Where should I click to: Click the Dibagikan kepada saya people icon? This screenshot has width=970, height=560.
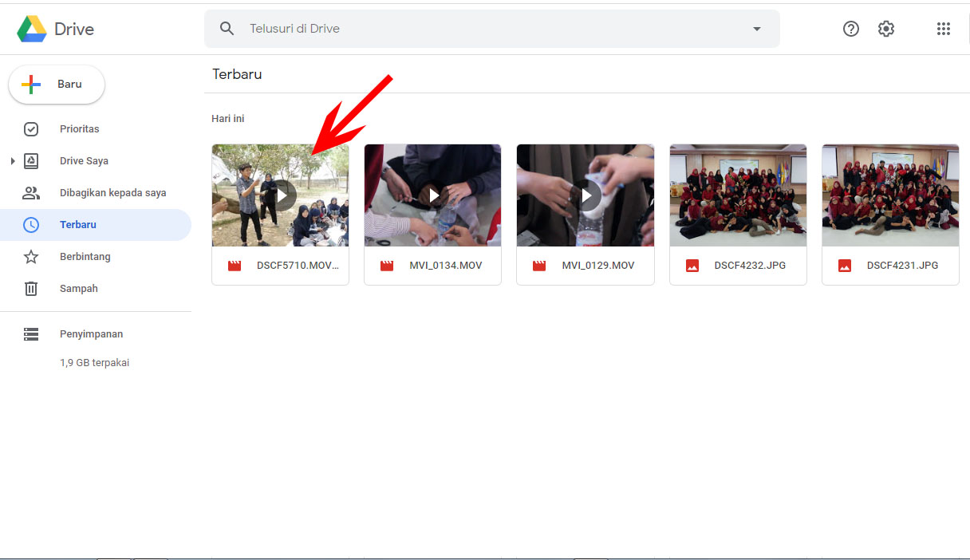pos(31,193)
